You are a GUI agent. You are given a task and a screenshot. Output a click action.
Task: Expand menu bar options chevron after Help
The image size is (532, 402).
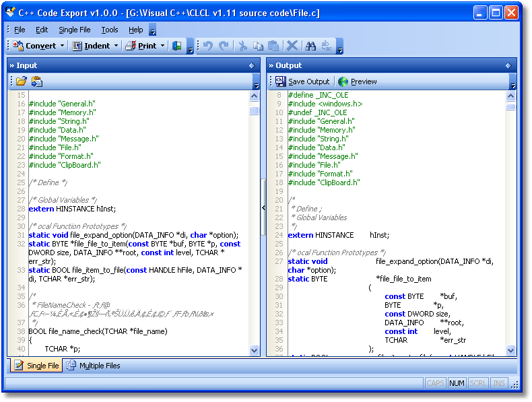pyautogui.click(x=153, y=30)
